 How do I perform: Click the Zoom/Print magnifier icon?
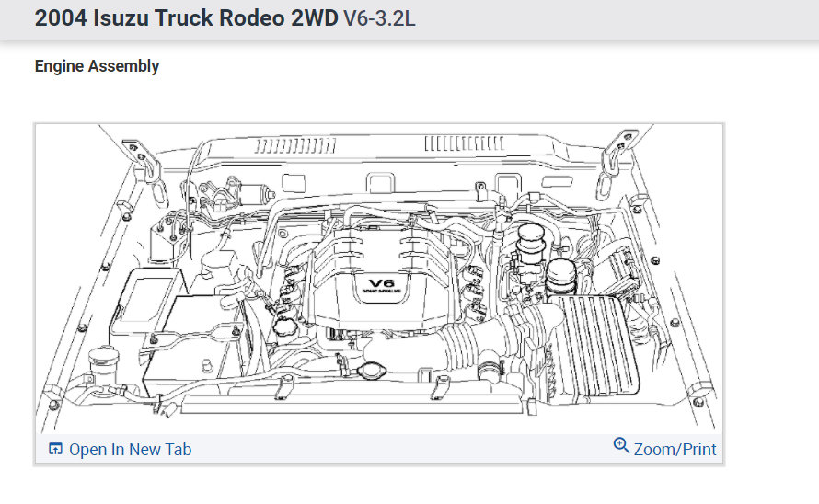point(621,446)
